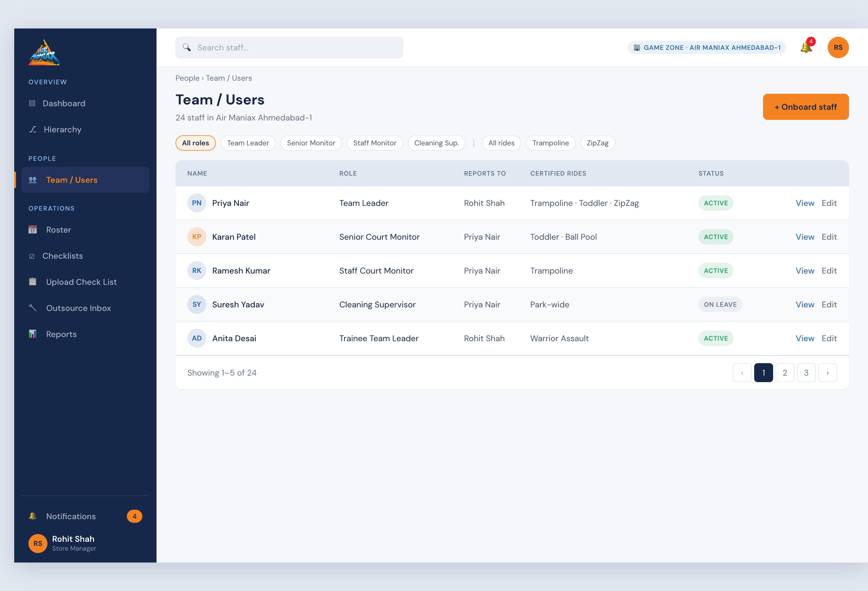Click the Onboard staff button
The height and width of the screenshot is (591, 868).
(806, 107)
